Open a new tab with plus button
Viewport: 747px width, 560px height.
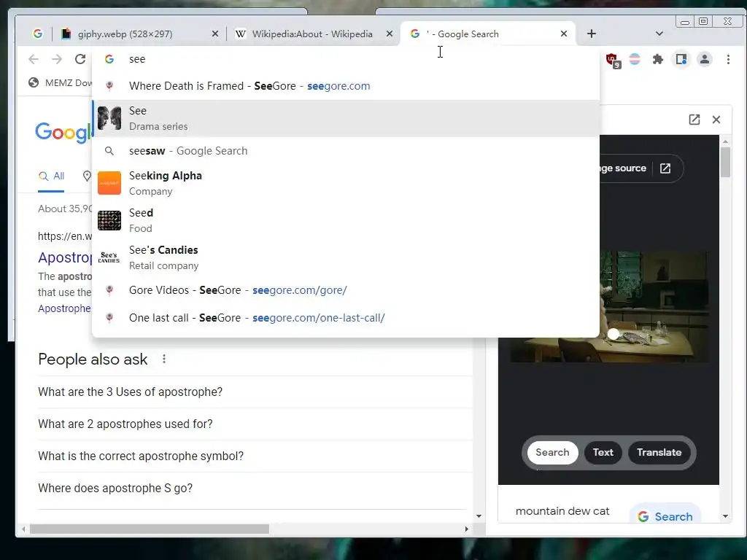591,34
